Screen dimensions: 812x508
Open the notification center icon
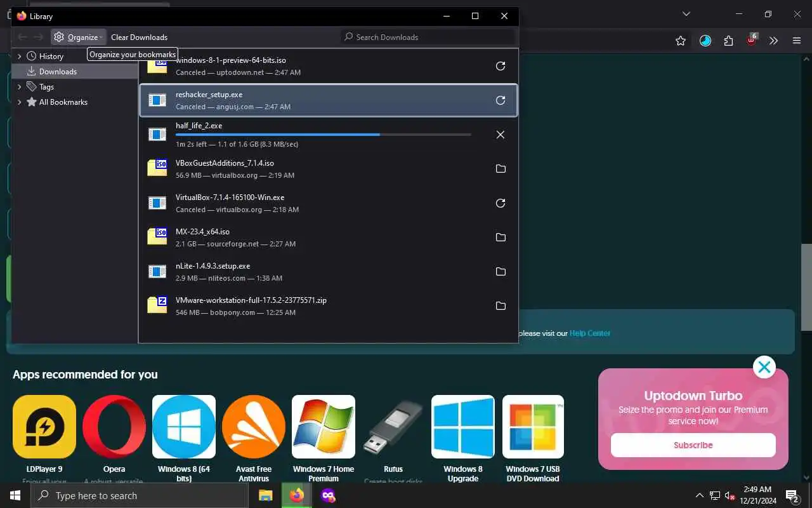click(x=792, y=495)
